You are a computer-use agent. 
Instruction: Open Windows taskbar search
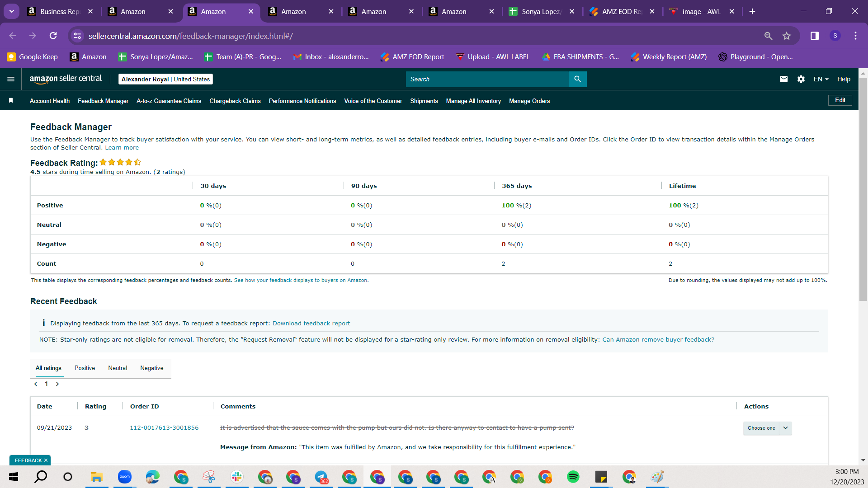pos(41,477)
